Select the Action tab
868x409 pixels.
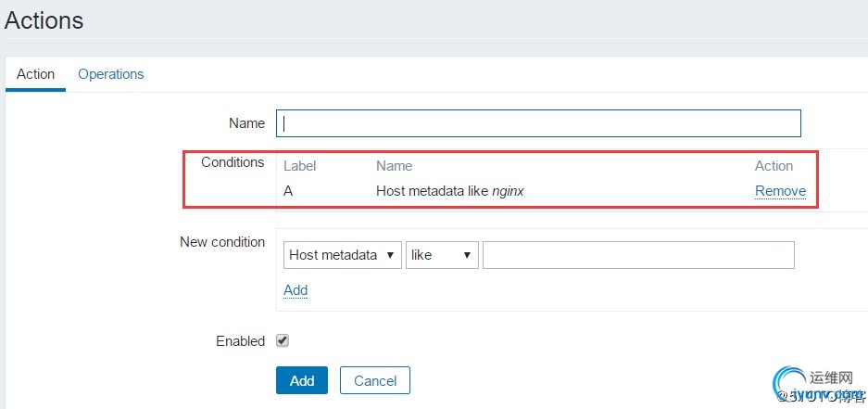click(35, 74)
